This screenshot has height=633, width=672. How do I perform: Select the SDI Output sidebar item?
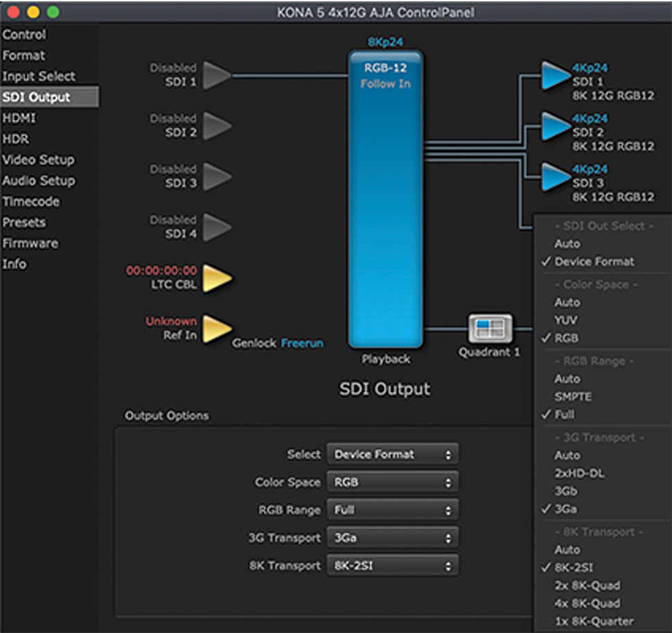tap(49, 97)
